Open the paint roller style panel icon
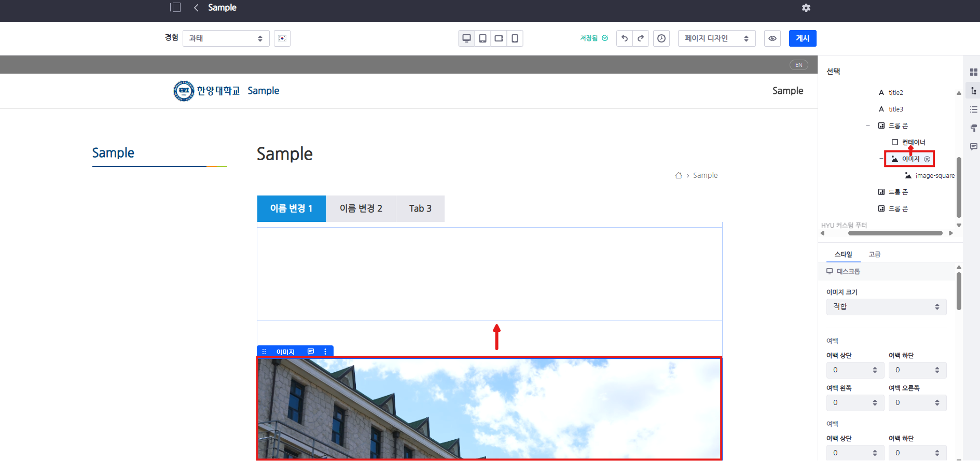The image size is (980, 461). coord(973,128)
